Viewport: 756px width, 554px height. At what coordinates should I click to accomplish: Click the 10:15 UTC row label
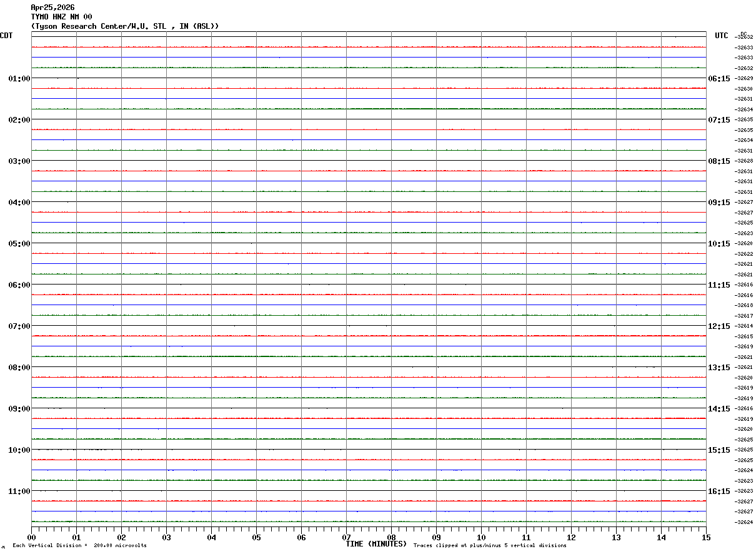719,243
